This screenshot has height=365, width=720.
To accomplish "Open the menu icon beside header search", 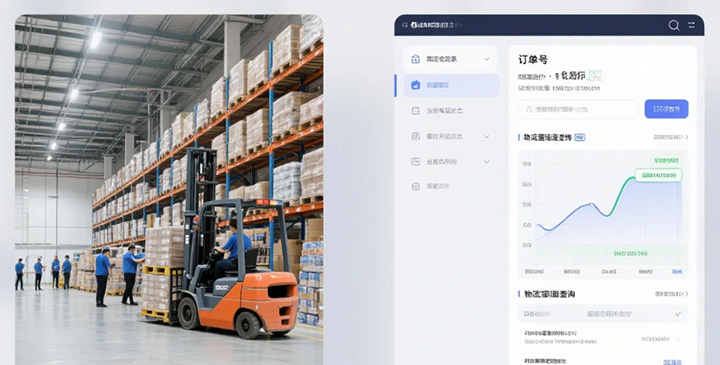I will point(692,25).
